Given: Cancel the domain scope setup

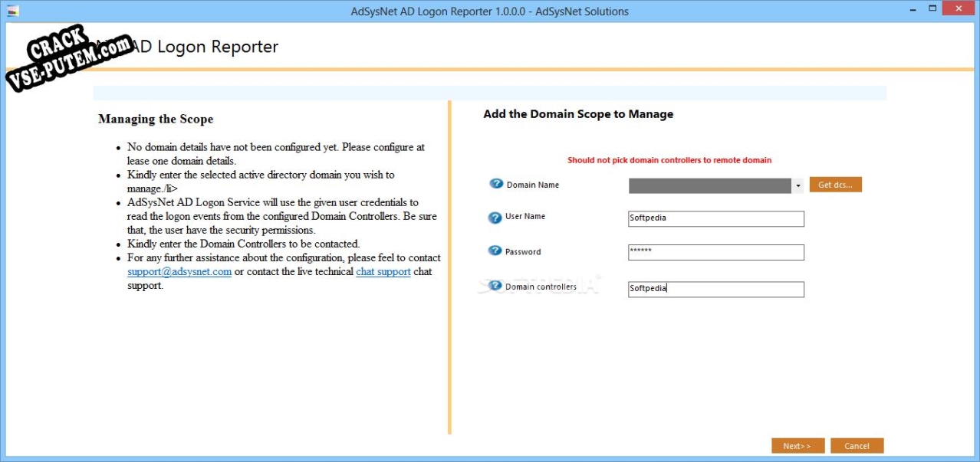Looking at the screenshot, I should pos(857,446).
